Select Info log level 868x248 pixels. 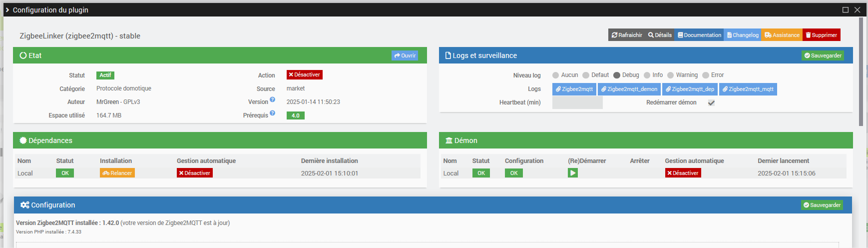(x=647, y=75)
